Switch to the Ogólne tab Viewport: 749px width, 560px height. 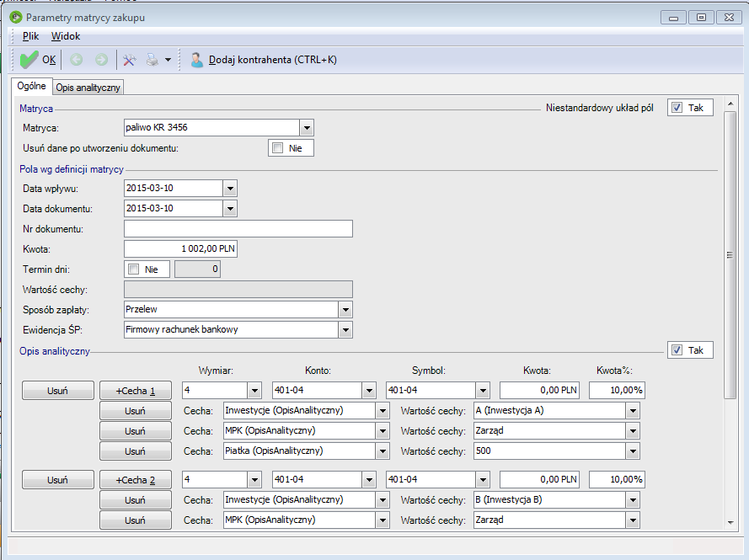click(x=31, y=86)
